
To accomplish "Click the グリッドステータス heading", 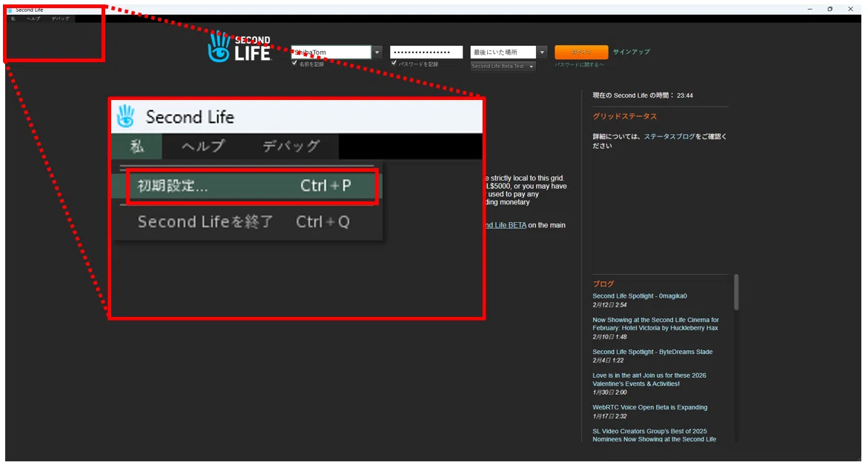I will click(624, 117).
